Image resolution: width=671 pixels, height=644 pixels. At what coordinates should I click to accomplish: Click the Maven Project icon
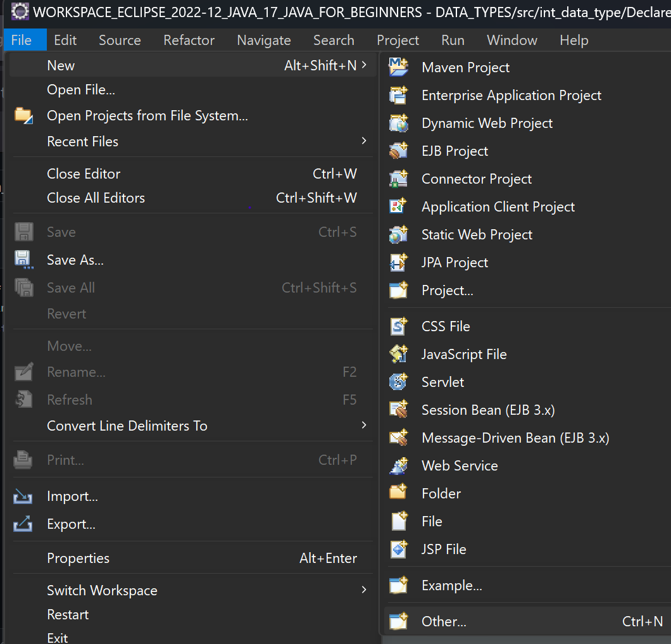tap(398, 67)
